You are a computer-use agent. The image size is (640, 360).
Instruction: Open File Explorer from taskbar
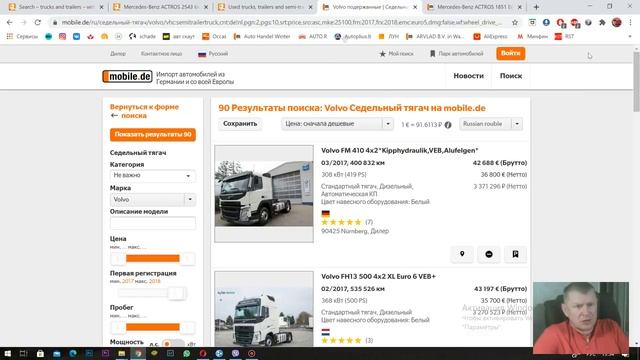(122, 353)
